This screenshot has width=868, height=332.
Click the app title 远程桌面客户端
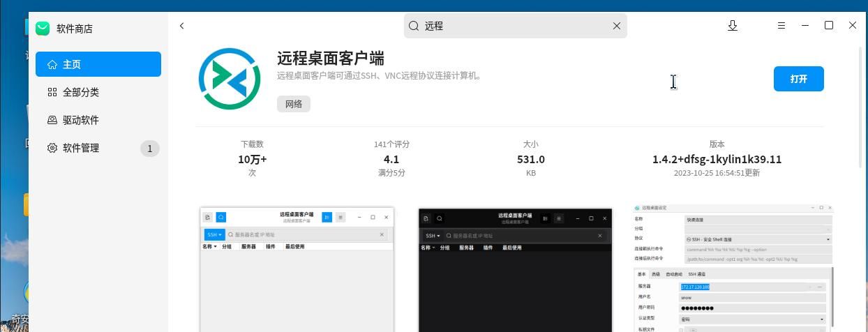pyautogui.click(x=331, y=59)
